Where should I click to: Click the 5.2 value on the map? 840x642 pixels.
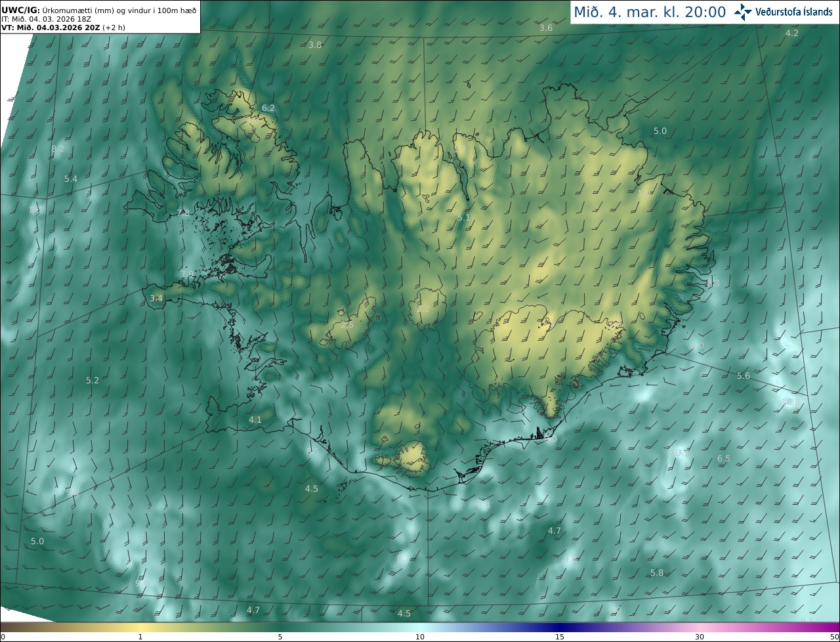pos(93,381)
